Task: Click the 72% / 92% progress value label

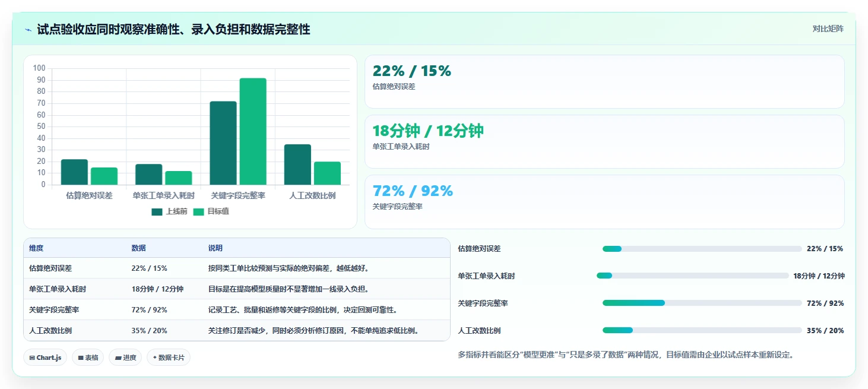Action: (x=825, y=303)
